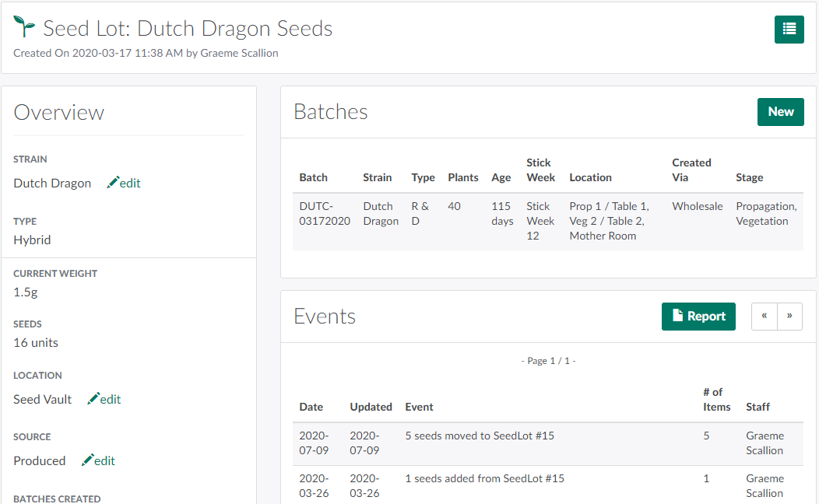Select the '1 seeds added from SeedLot #15' event
The height and width of the screenshot is (504, 819).
click(x=484, y=478)
